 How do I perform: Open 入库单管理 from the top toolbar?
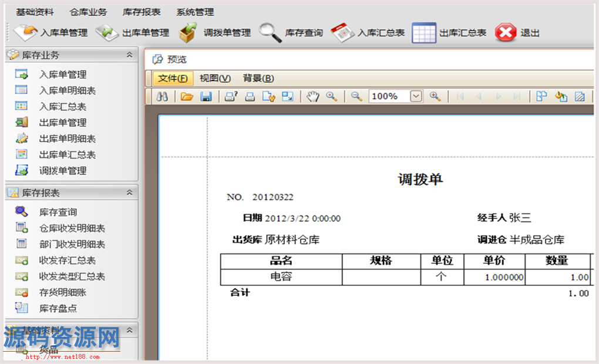pyautogui.click(x=51, y=33)
